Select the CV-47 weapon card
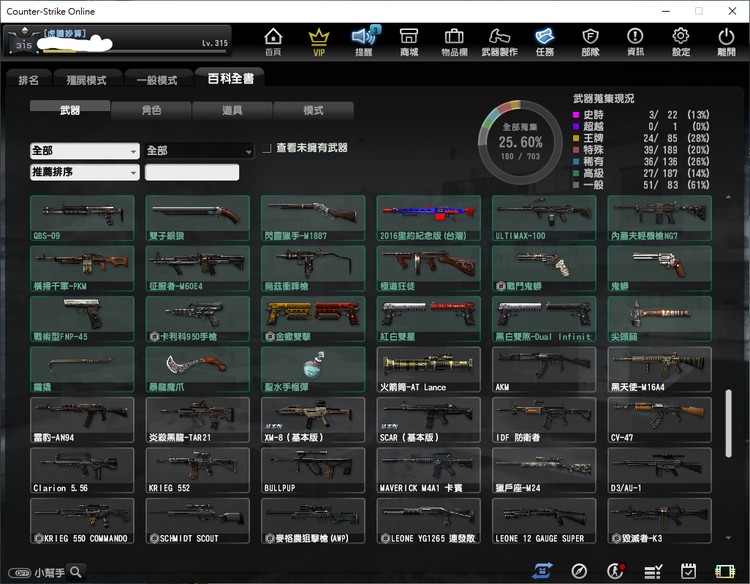The width and height of the screenshot is (750, 584). click(x=660, y=420)
